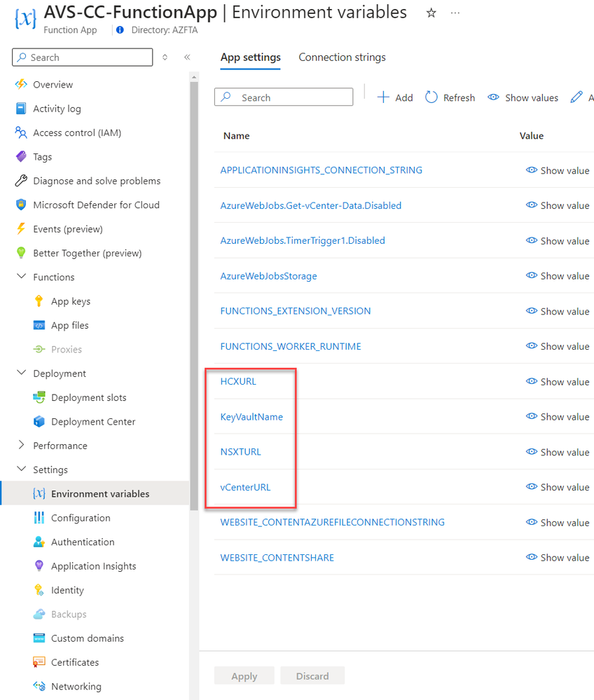Open Custom domains page
This screenshot has height=700, width=594.
(x=87, y=638)
